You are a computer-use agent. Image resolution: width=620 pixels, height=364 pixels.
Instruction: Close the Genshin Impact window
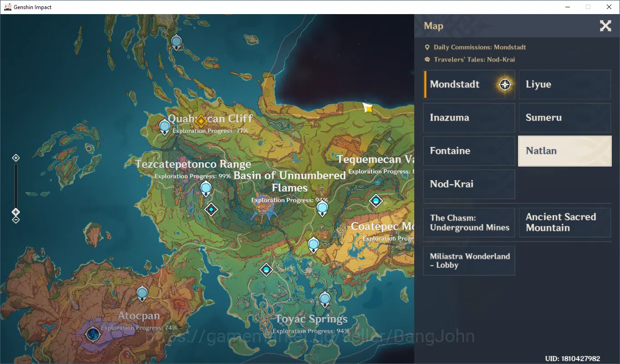click(x=609, y=7)
